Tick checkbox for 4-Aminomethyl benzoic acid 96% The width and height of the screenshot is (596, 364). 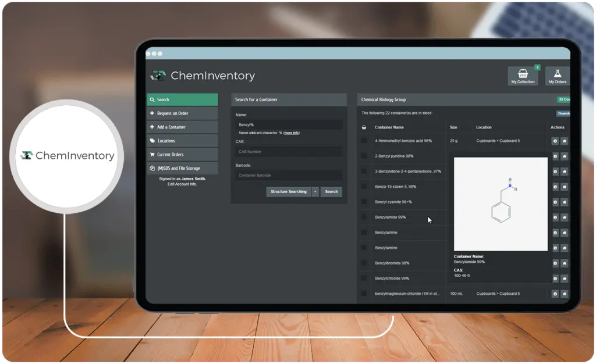coord(364,141)
